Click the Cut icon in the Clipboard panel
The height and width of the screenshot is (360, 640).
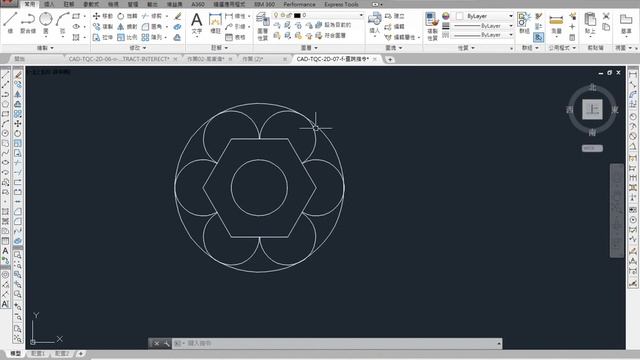[606, 16]
